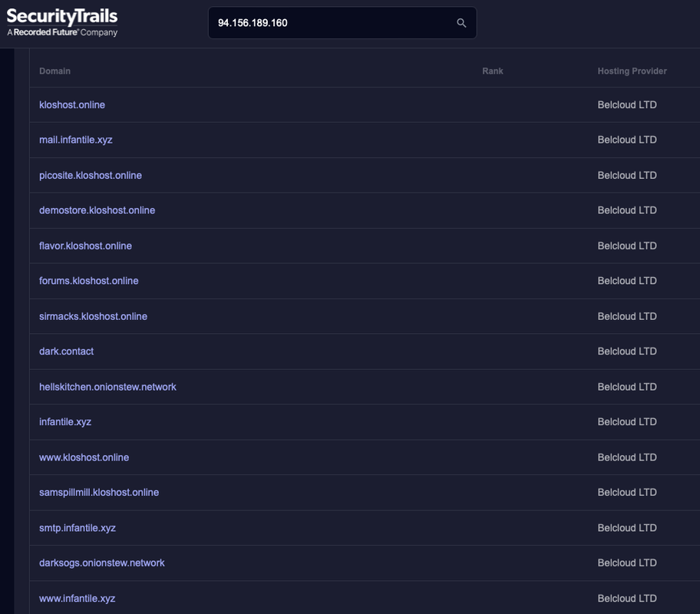Open the kloshost.online domain link
This screenshot has width=700, height=614.
[72, 105]
